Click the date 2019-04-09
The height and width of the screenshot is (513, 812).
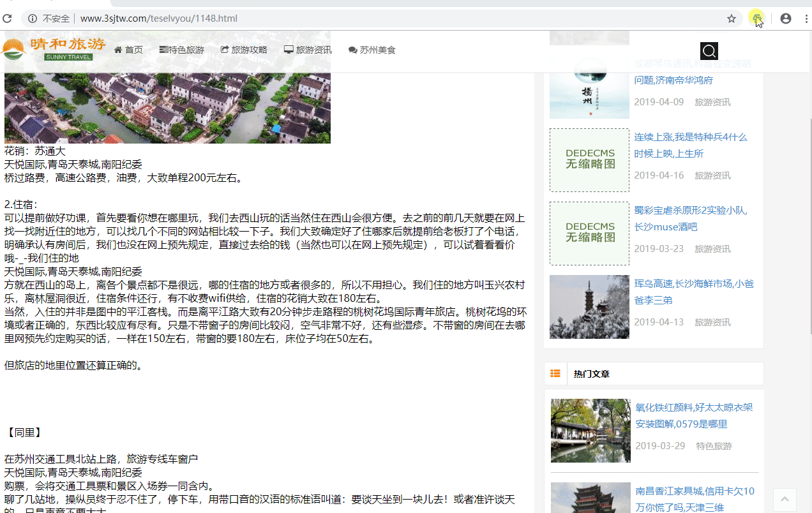point(659,102)
